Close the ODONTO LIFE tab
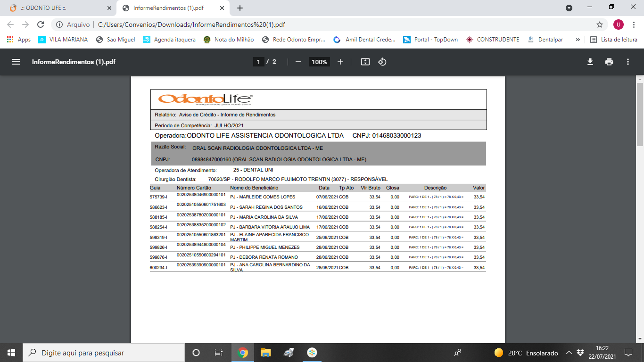This screenshot has width=644, height=362. (x=109, y=8)
